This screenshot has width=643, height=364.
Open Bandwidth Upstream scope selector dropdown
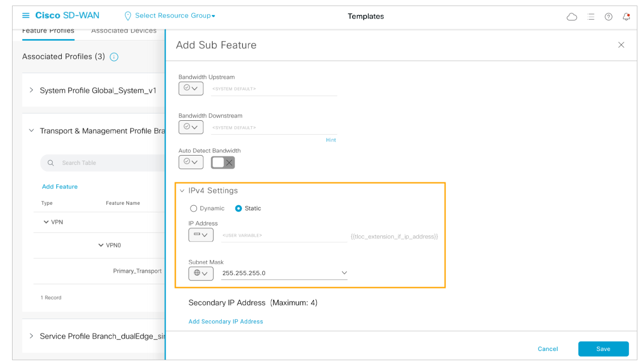coord(191,88)
